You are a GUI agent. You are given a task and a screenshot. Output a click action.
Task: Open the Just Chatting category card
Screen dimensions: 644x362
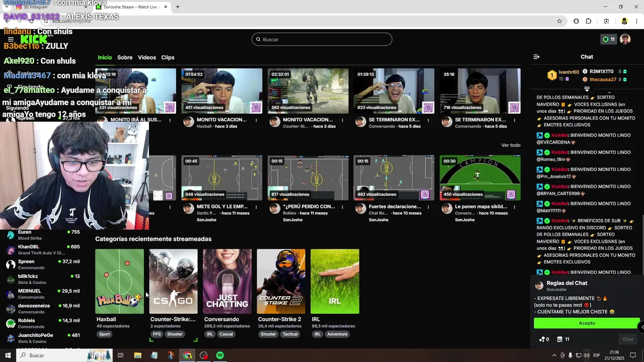tap(227, 281)
